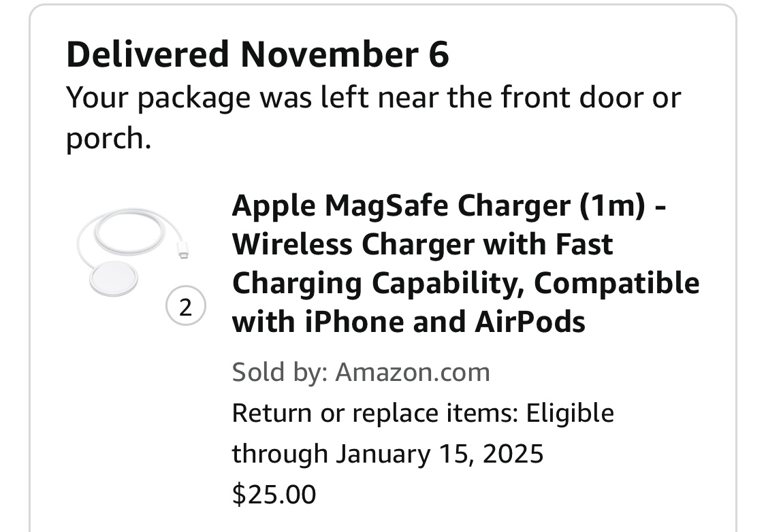766x532 pixels.
Task: Click 'through January 15, 2025' return deadline
Action: click(387, 453)
